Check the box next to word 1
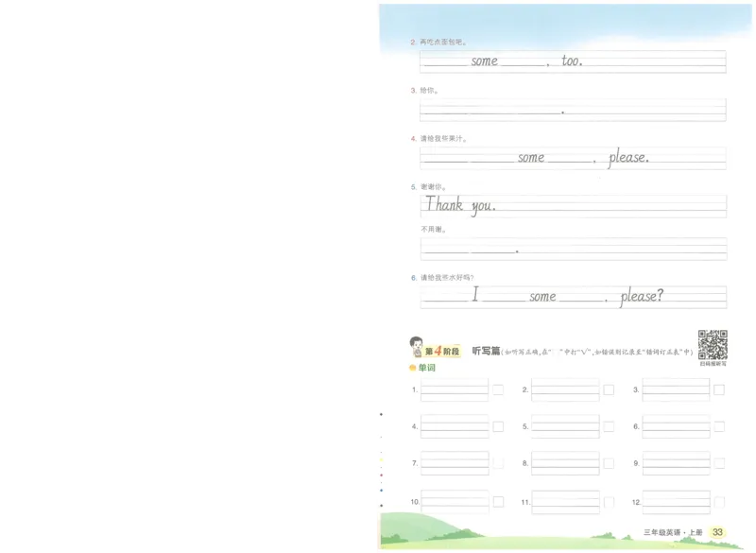This screenshot has width=756, height=553. [496, 389]
